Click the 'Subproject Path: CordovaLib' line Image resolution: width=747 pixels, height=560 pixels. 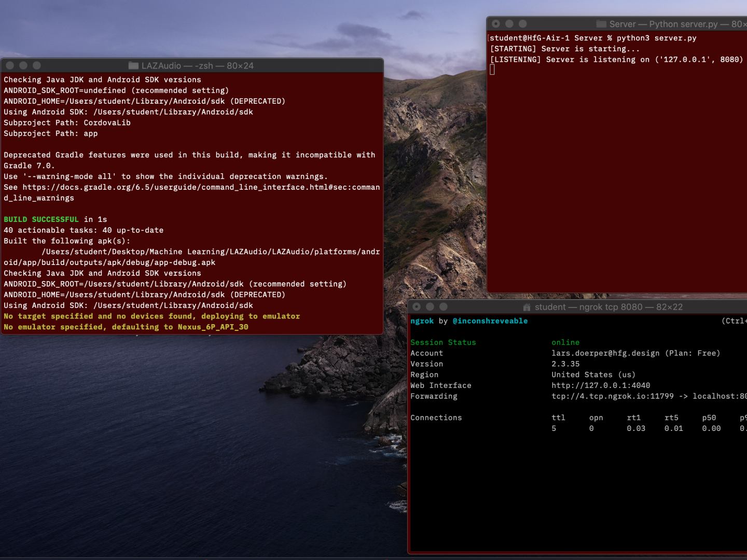pyautogui.click(x=67, y=122)
